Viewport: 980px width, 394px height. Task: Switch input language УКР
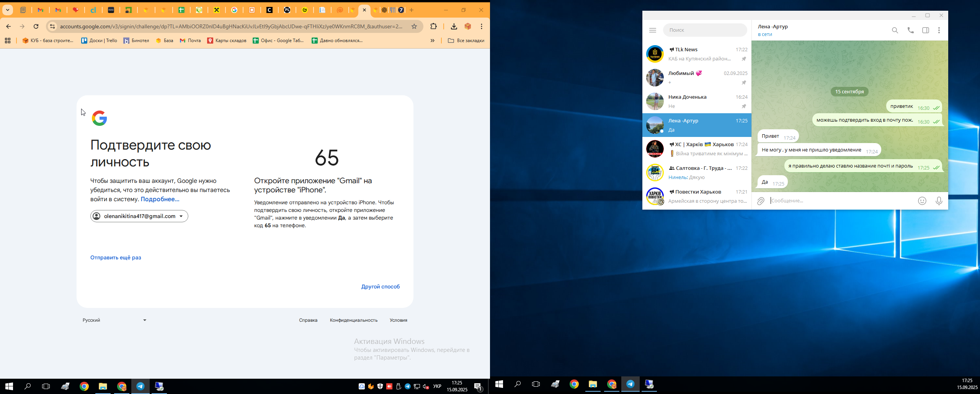click(x=437, y=386)
